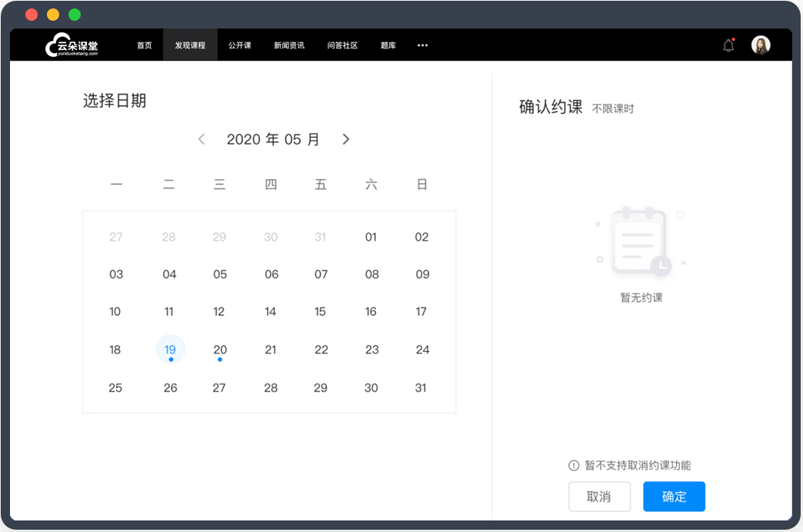
Task: Open the user avatar profile
Action: [761, 45]
